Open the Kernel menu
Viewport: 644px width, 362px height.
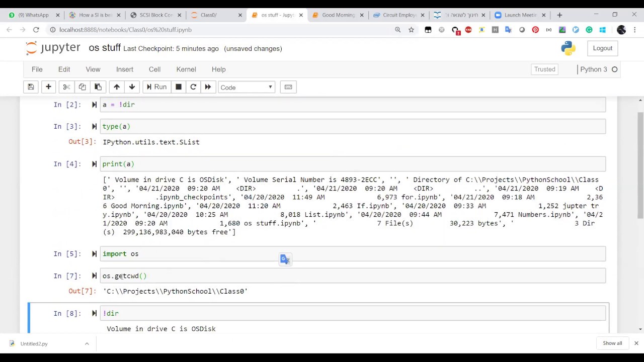click(186, 69)
